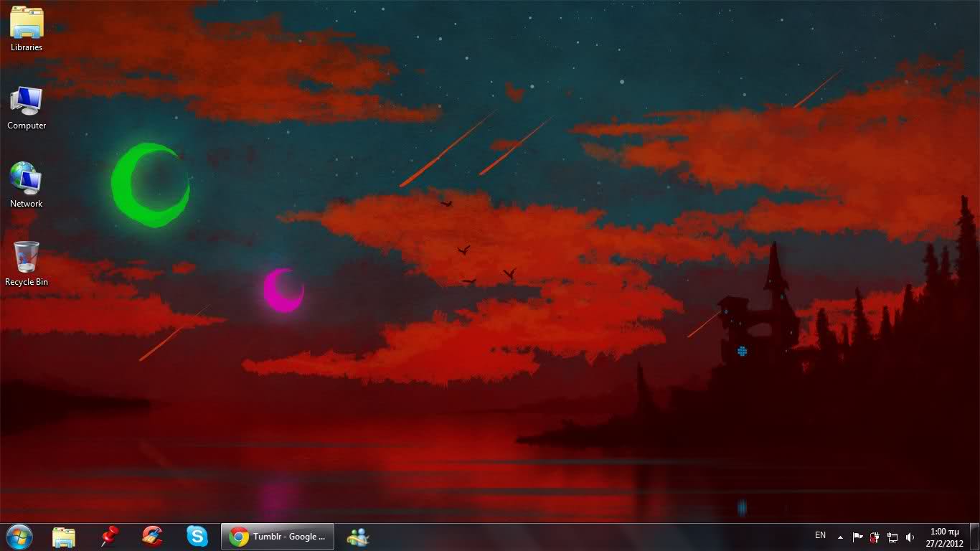Select the Network desktop icon

click(27, 185)
